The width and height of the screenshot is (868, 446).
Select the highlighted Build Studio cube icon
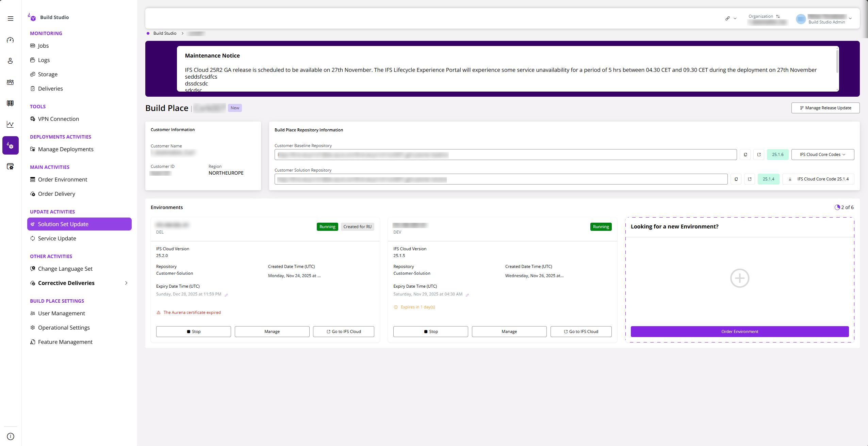click(10, 145)
